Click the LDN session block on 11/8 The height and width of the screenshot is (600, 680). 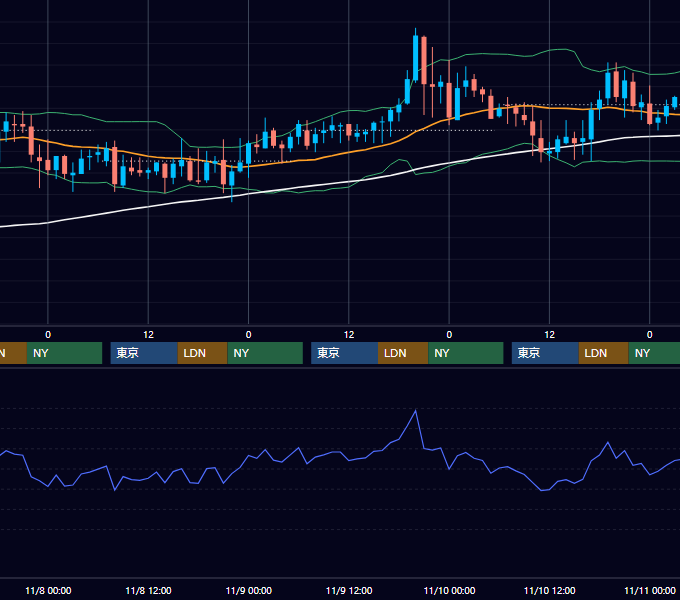(x=203, y=353)
